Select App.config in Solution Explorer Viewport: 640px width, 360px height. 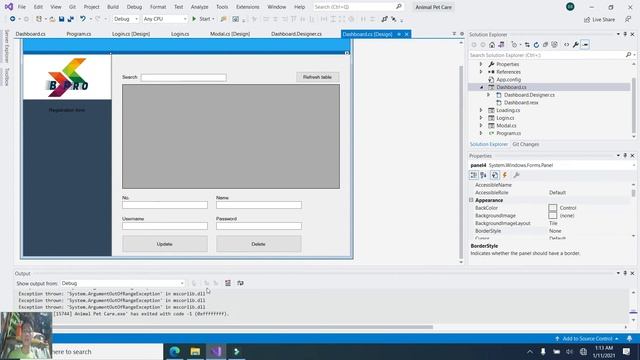click(x=508, y=80)
